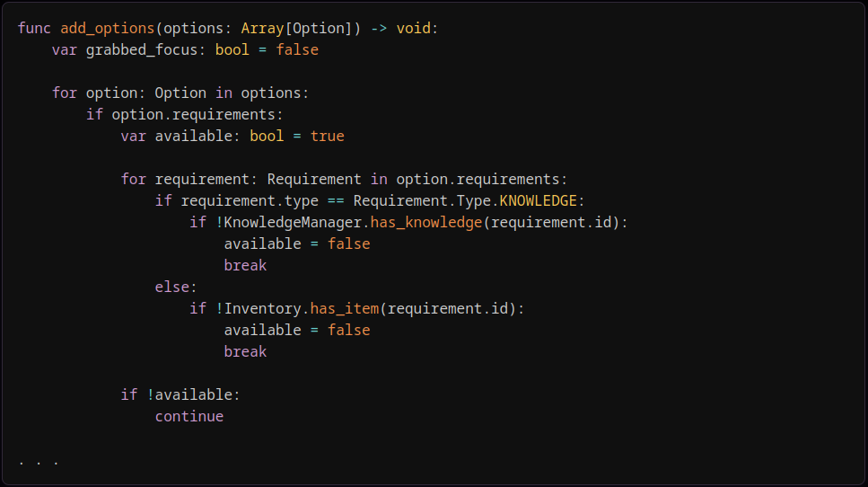Screen dimensions: 868x487
Task: Click the 'void' return type
Action: pyautogui.click(x=414, y=28)
